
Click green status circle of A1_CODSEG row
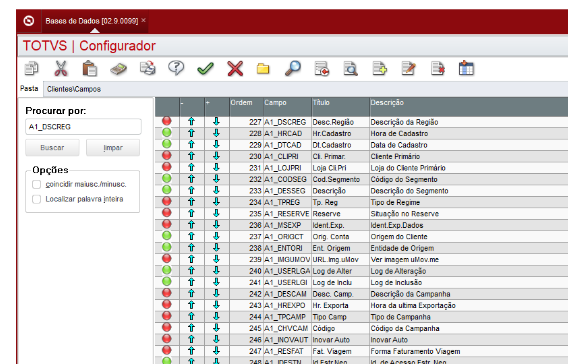[x=167, y=178]
